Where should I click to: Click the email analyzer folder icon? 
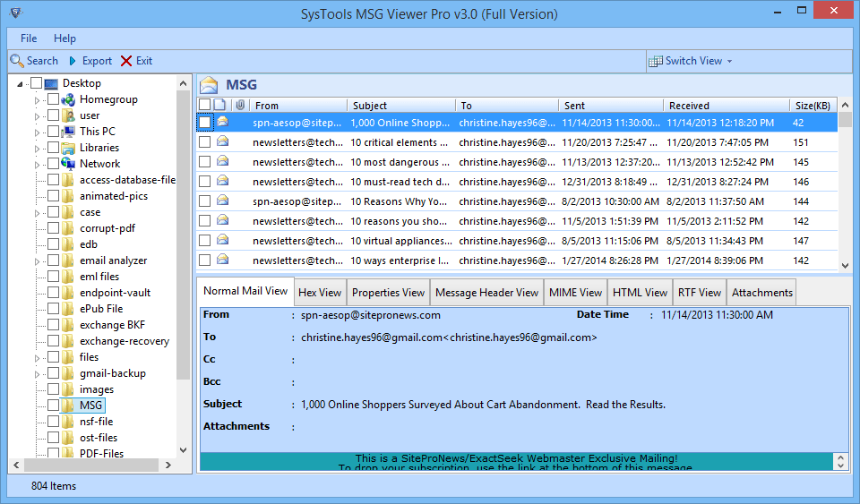click(67, 261)
